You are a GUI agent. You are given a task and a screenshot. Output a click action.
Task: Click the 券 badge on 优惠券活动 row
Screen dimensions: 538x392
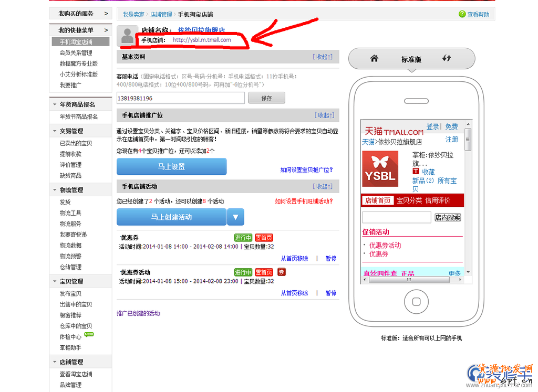(282, 272)
